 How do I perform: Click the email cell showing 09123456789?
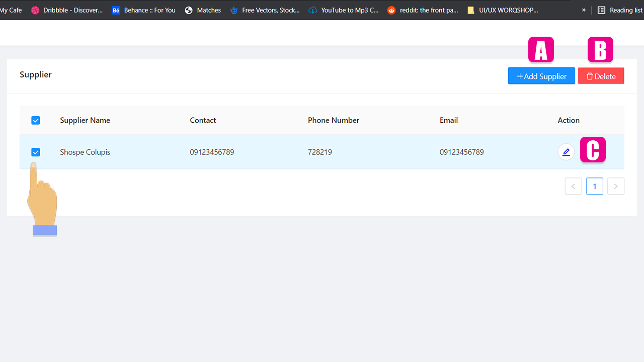click(462, 152)
